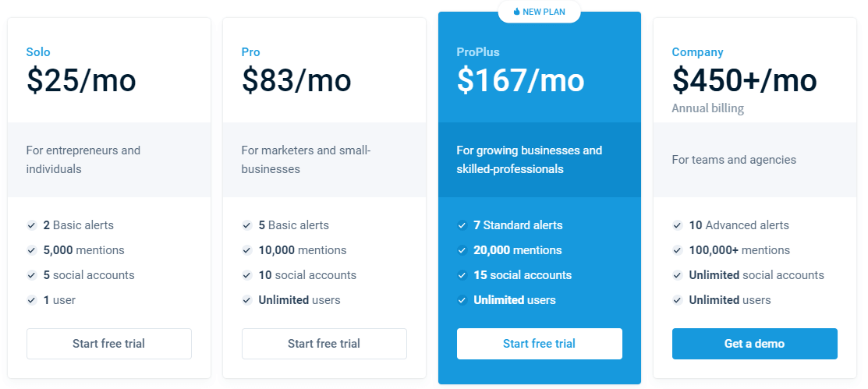Click the $83/mo Pro price

click(296, 80)
